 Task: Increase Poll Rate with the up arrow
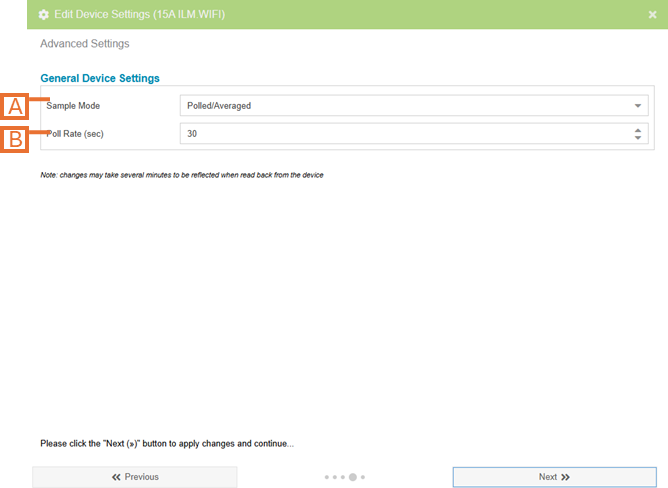(638, 129)
